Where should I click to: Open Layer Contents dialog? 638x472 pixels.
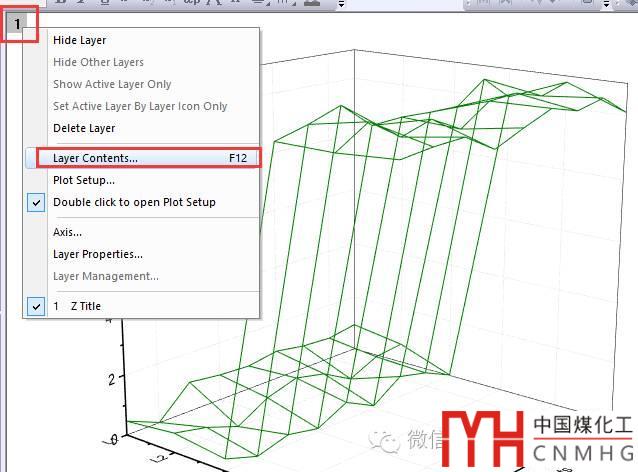(96, 158)
